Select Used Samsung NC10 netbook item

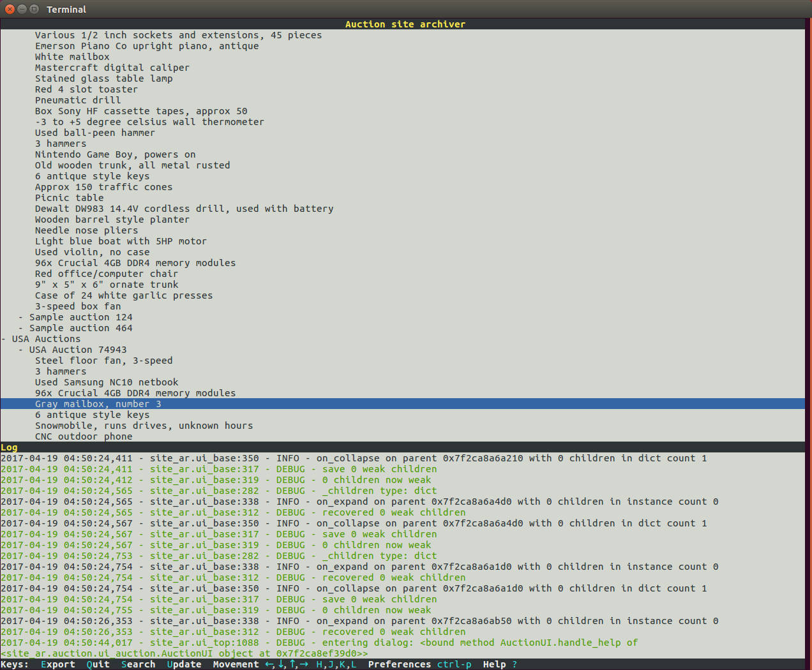(107, 382)
